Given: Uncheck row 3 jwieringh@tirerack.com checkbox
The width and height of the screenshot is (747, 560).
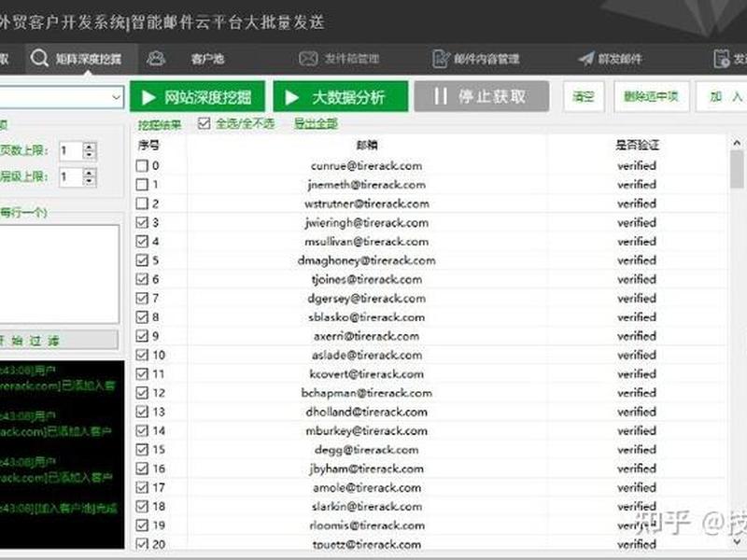Looking at the screenshot, I should click(x=142, y=222).
